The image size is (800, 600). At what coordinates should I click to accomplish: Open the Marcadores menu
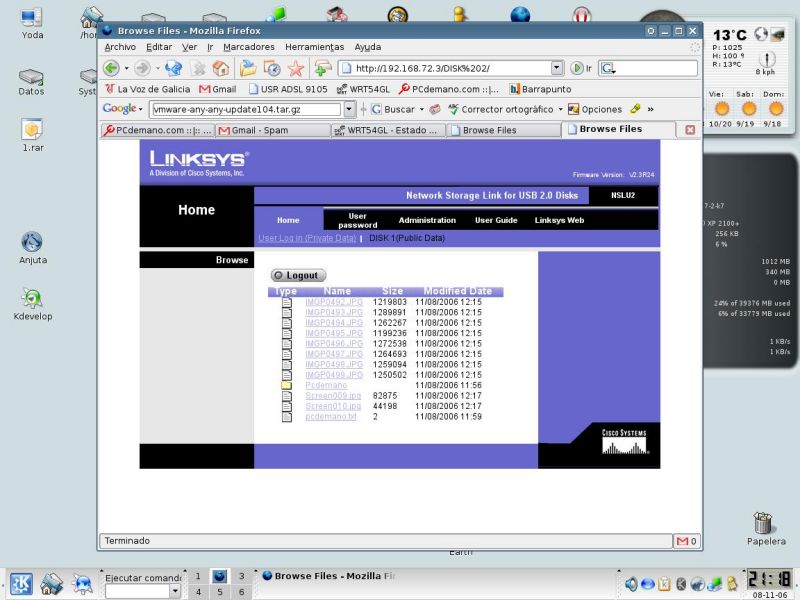coord(248,47)
